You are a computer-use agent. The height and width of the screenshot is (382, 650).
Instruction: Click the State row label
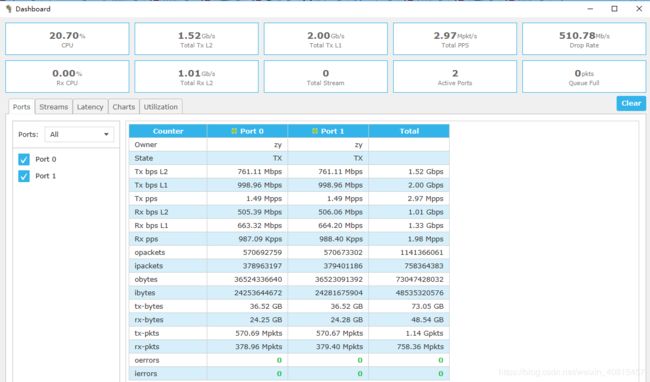click(144, 158)
